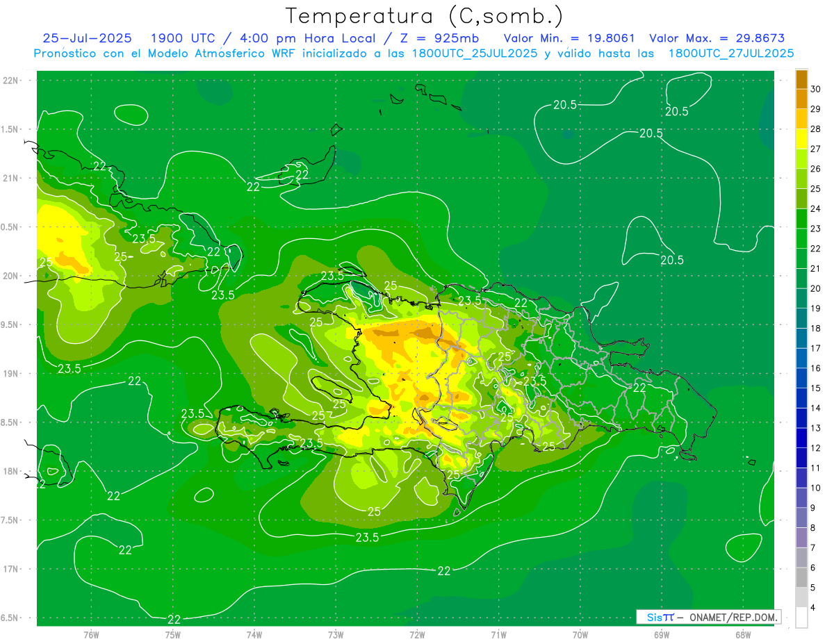Click the colorbar swatch between 26 and 27
Image resolution: width=834 pixels, height=644 pixels.
[x=801, y=158]
